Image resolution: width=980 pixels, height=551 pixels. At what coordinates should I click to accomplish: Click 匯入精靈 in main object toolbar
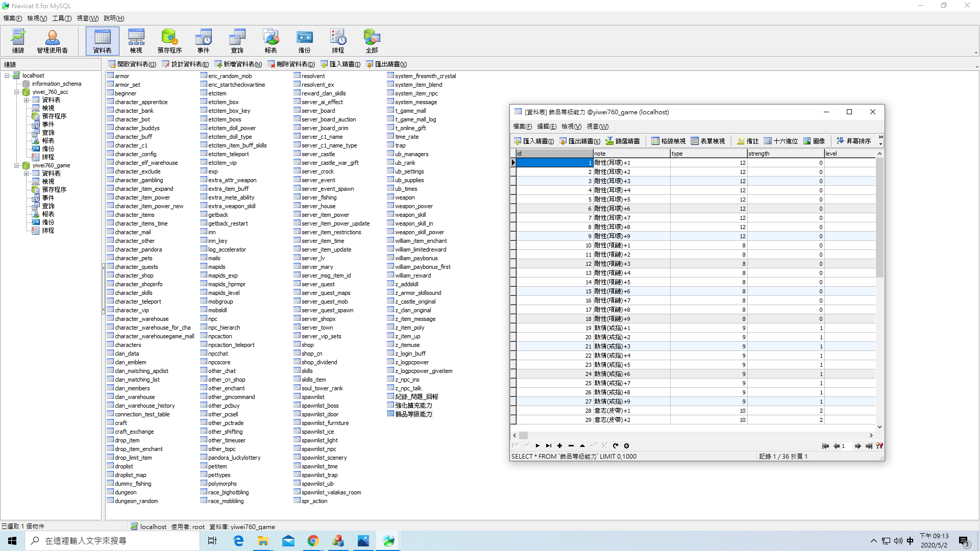pos(340,64)
